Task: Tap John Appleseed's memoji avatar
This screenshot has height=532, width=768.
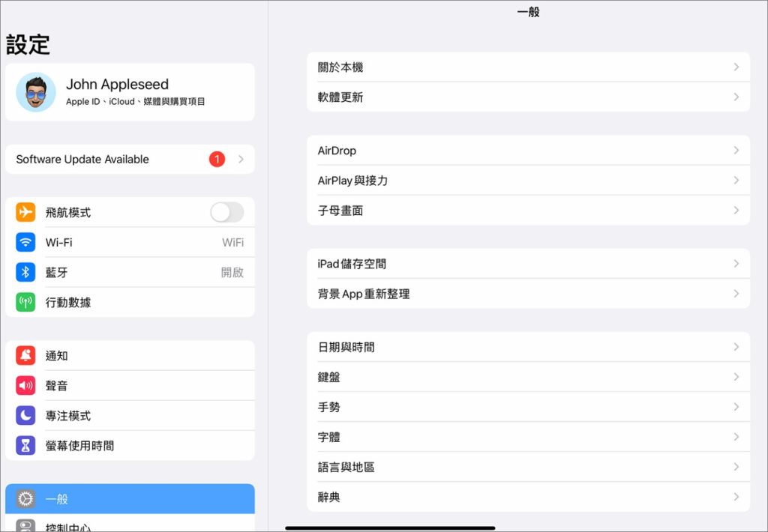Action: (x=36, y=92)
